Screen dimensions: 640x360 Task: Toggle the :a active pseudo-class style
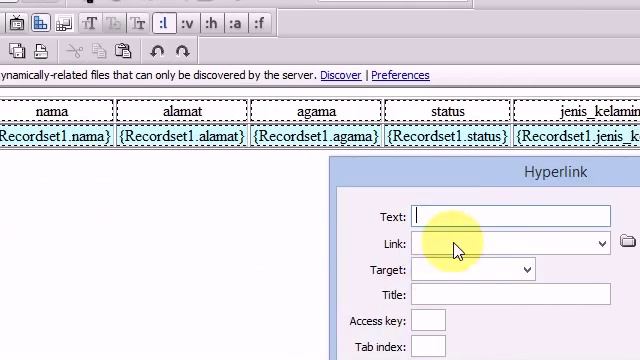[x=235, y=23]
